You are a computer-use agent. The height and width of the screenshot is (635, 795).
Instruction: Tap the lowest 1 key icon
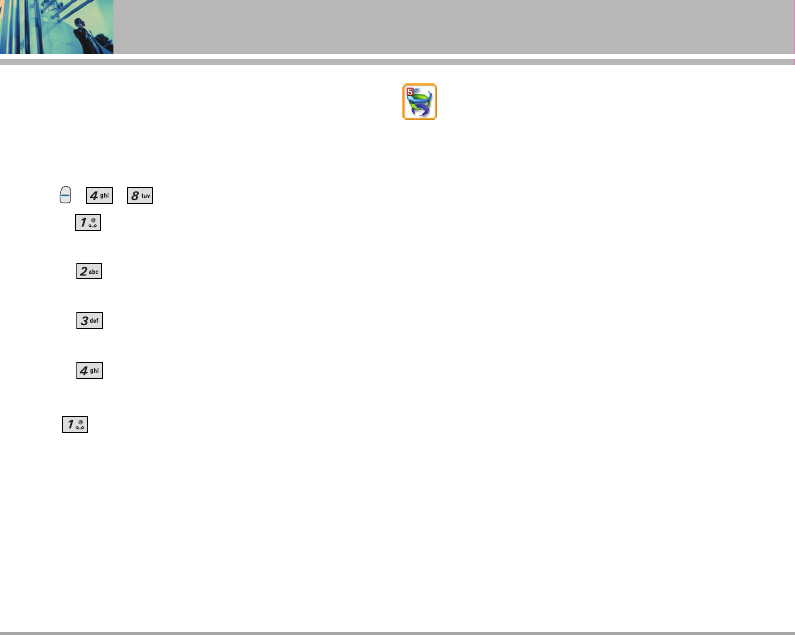(75, 425)
